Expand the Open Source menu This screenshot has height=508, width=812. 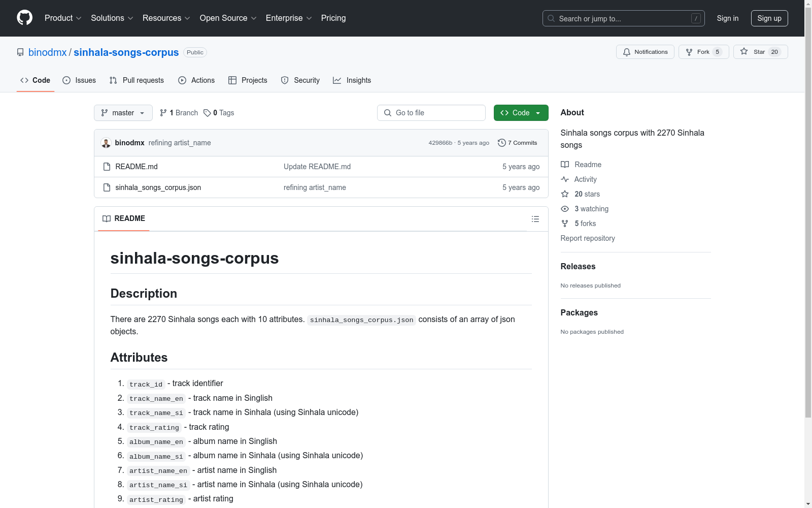pos(228,18)
